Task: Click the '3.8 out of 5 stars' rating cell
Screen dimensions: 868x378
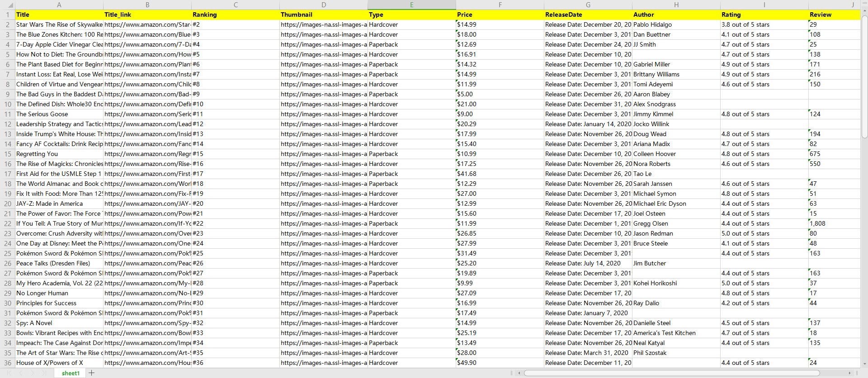Action: tap(764, 24)
